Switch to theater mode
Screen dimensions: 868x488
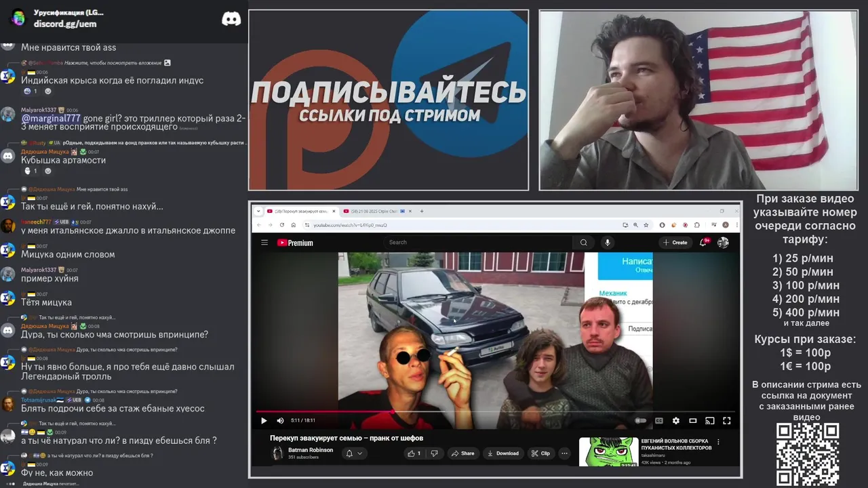pyautogui.click(x=692, y=420)
